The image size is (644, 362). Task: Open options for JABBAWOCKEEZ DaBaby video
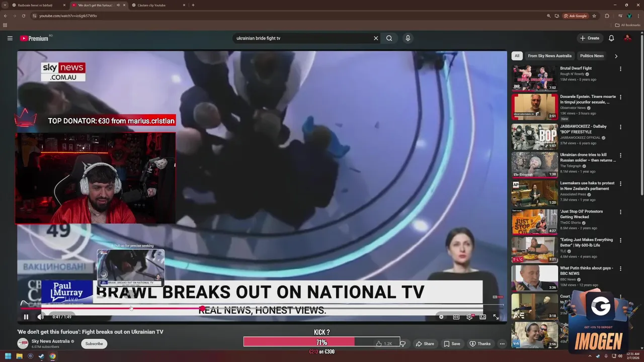point(620,127)
